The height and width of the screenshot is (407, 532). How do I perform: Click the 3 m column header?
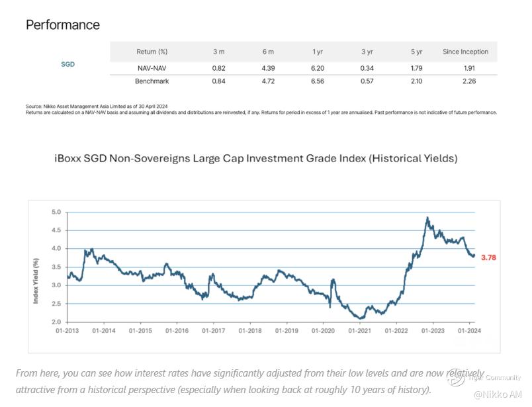219,52
